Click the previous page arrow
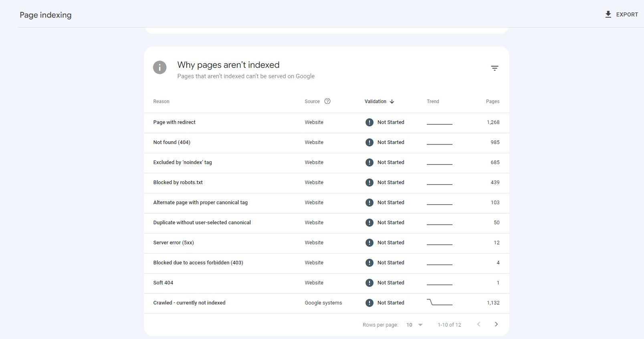This screenshot has height=339, width=644. click(x=478, y=324)
